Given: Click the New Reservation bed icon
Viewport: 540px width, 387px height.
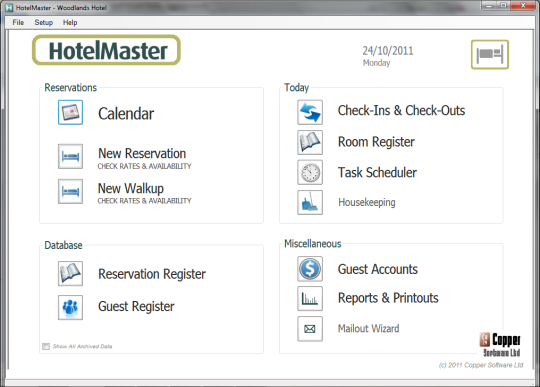Looking at the screenshot, I should tap(70, 156).
